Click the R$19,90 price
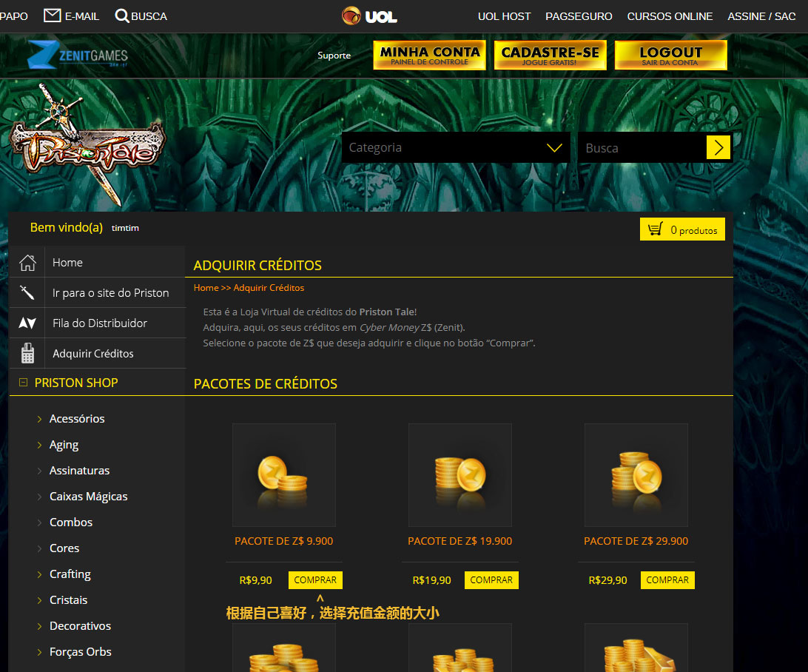 point(432,580)
